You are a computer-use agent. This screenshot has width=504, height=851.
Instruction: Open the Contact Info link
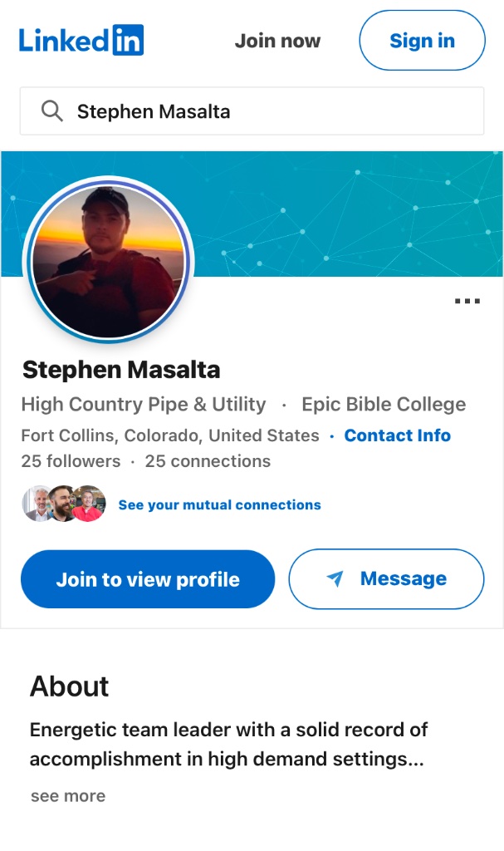pyautogui.click(x=398, y=435)
